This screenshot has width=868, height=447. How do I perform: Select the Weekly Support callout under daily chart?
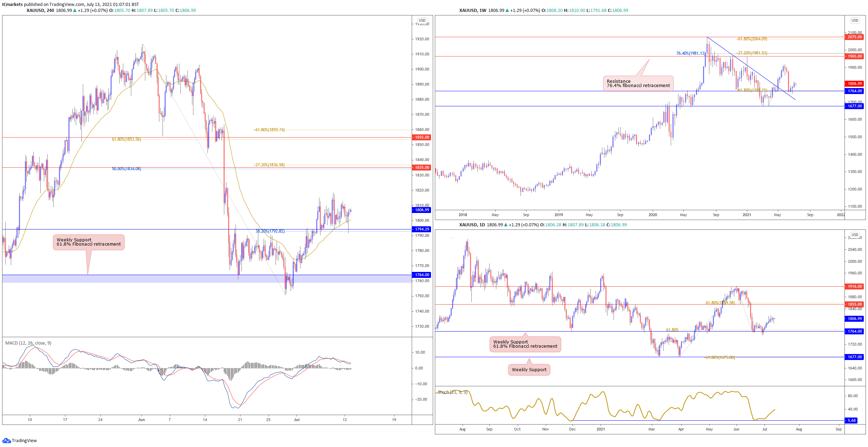point(529,369)
